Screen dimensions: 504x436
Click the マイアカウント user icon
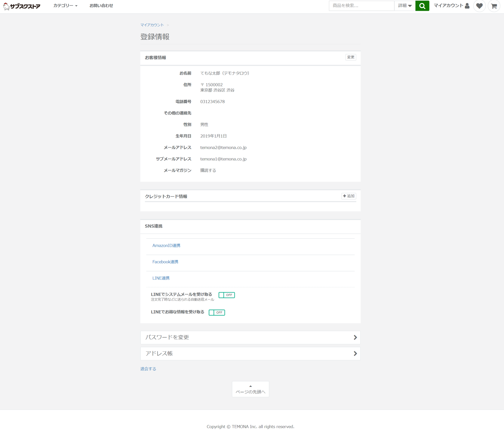tap(467, 6)
